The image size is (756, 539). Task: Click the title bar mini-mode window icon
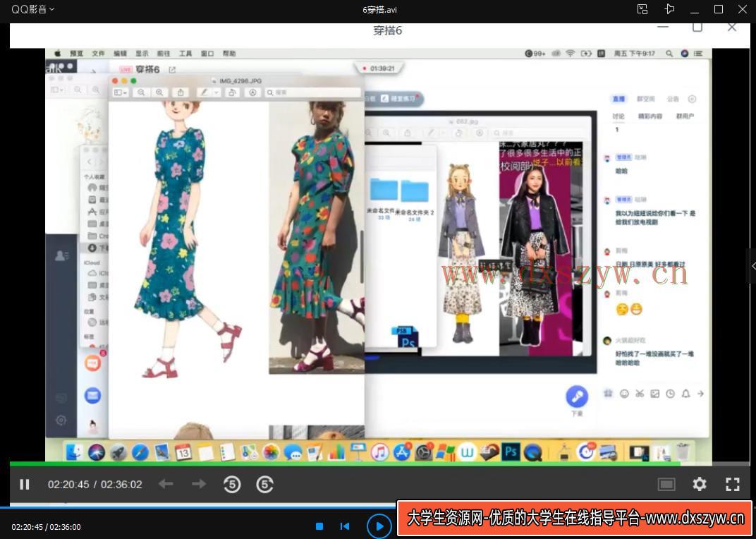click(642, 9)
